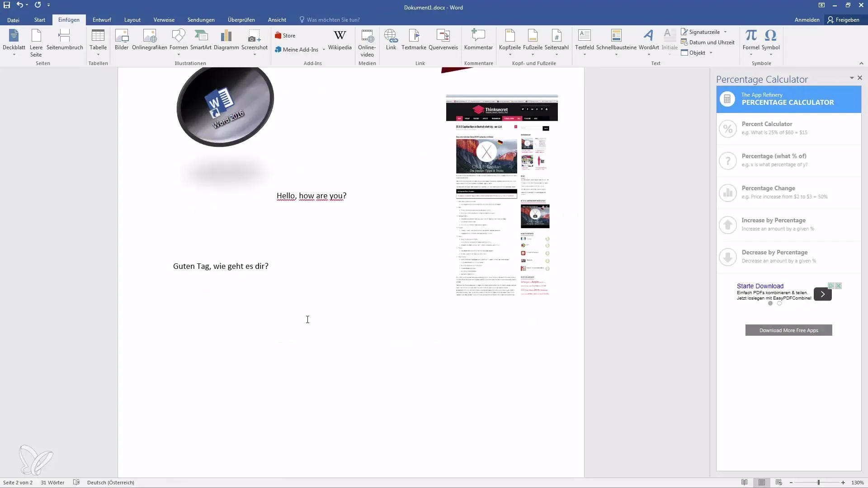Zoom out with minus button
This screenshot has height=488, width=868.
(791, 483)
